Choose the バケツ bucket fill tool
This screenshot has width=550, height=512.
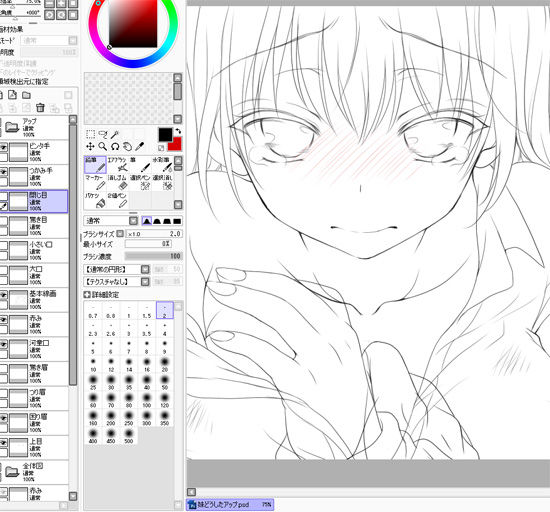click(x=95, y=200)
